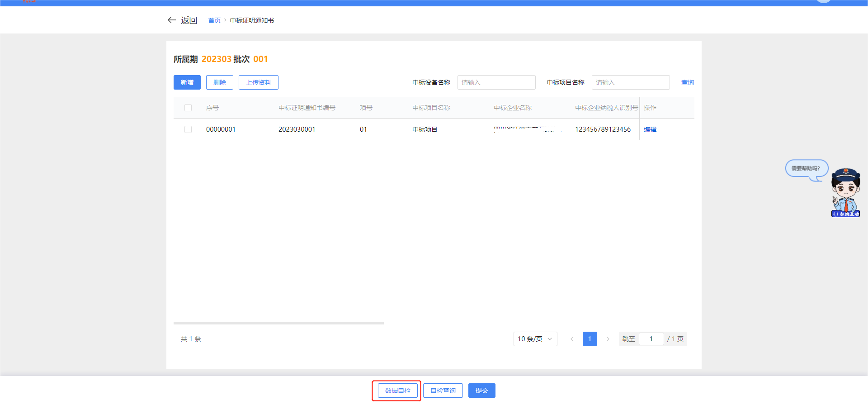Viewport: 868px width, 405px height.
Task: Open the tax assistant mascot helper
Action: pos(845,192)
